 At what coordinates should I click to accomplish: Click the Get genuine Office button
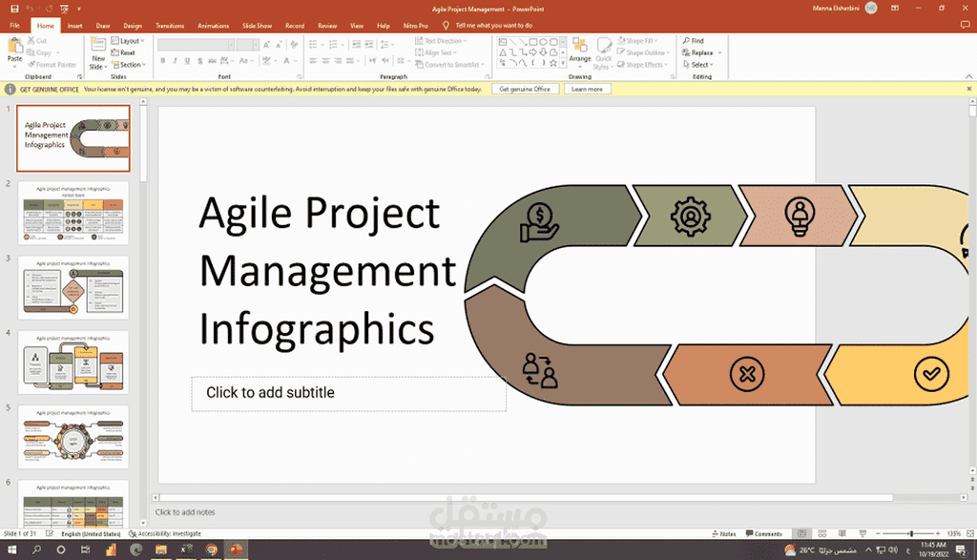525,89
